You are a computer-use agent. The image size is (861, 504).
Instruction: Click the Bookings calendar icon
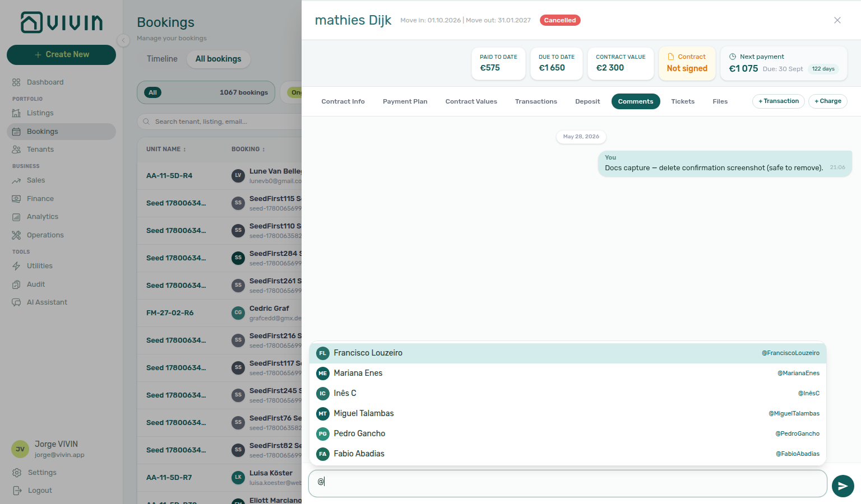coord(16,132)
